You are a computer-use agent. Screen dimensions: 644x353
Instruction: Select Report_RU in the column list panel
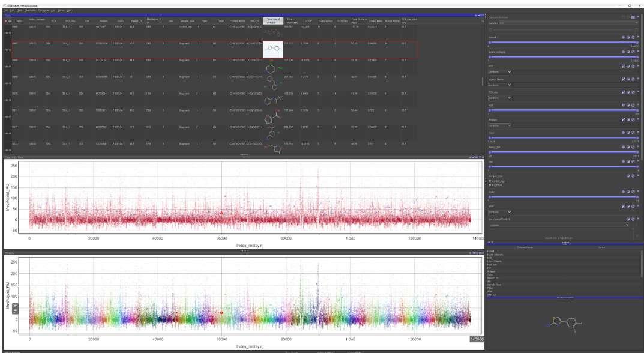[x=493, y=278]
